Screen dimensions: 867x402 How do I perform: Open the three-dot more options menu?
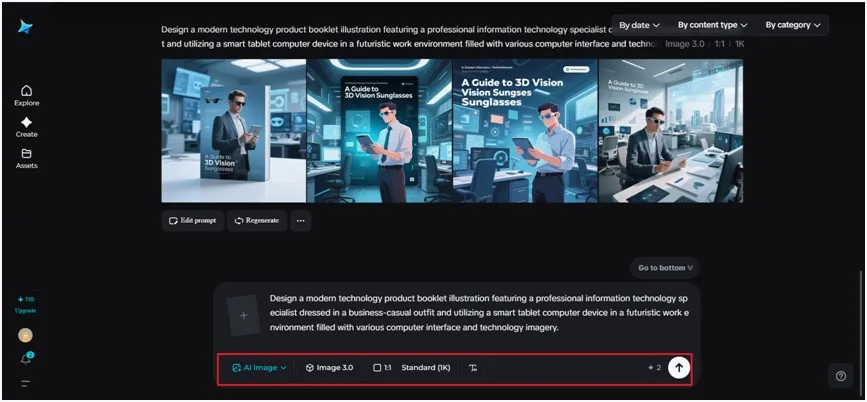click(x=300, y=220)
